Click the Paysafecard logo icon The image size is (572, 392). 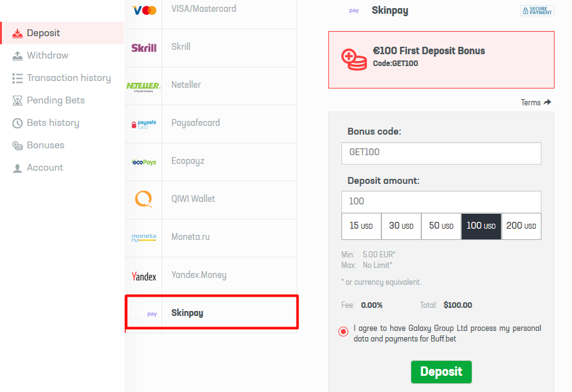tap(144, 124)
